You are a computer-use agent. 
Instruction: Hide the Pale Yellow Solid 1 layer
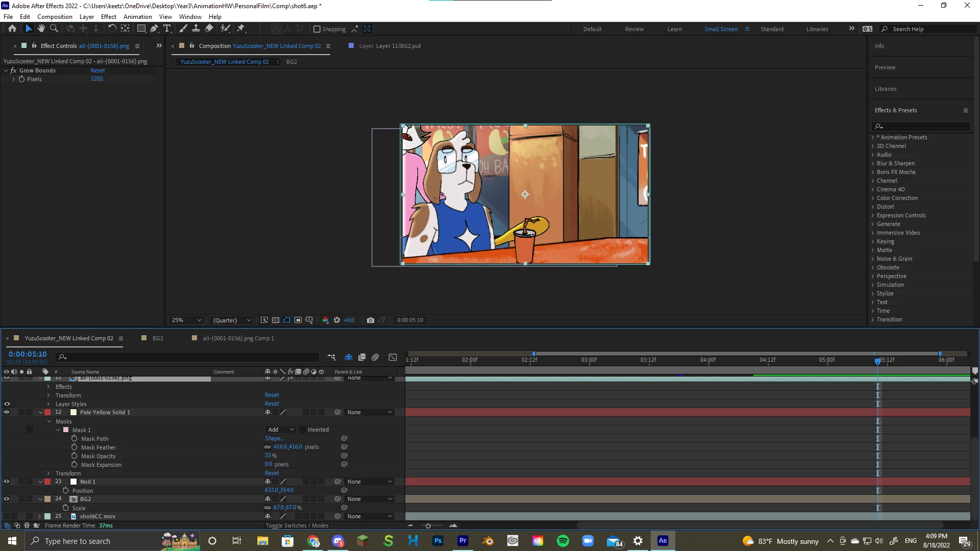(7, 412)
